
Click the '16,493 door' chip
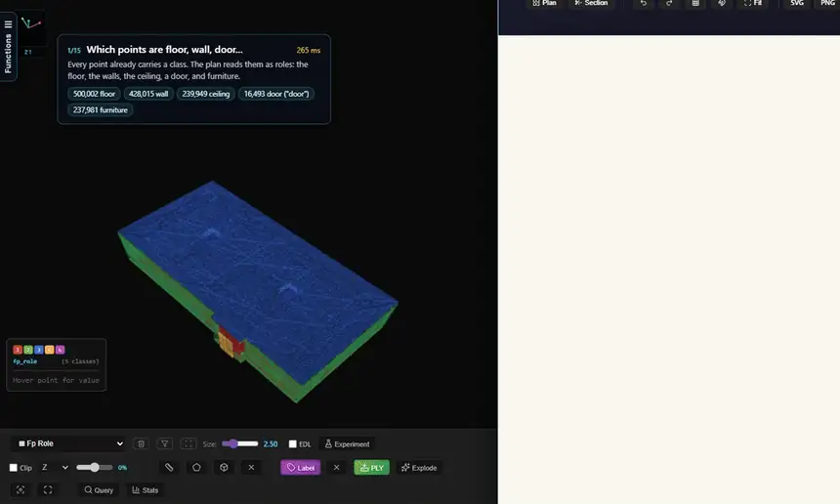(x=276, y=94)
